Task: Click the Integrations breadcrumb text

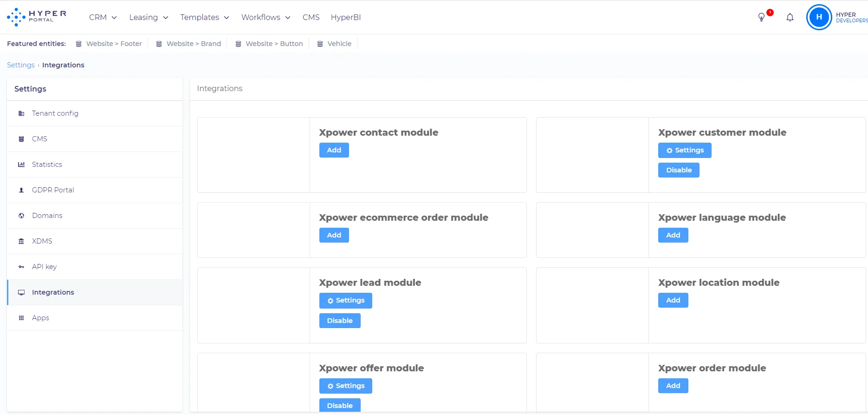Action: (x=63, y=65)
